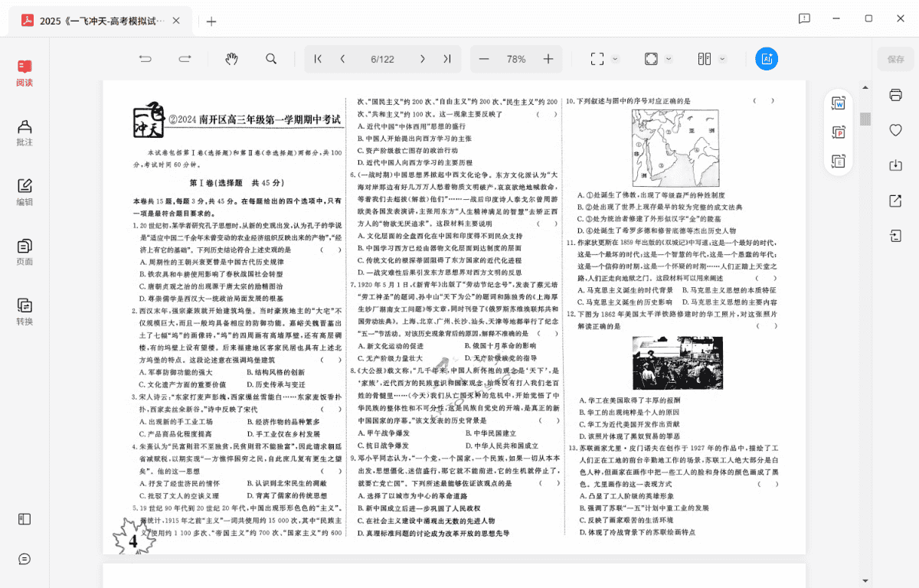
Task: Expand the two-page layout dropdown arrow
Action: 724,59
